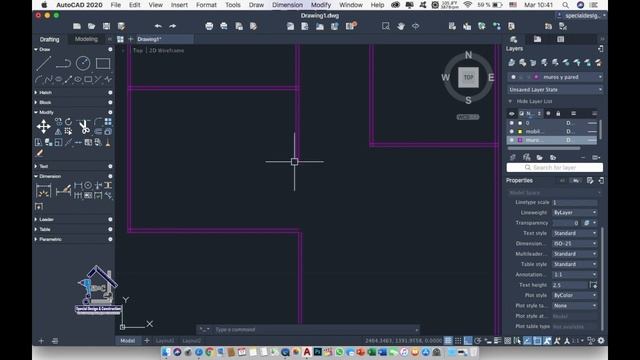Toggle polar tracking in status bar

tap(478, 340)
